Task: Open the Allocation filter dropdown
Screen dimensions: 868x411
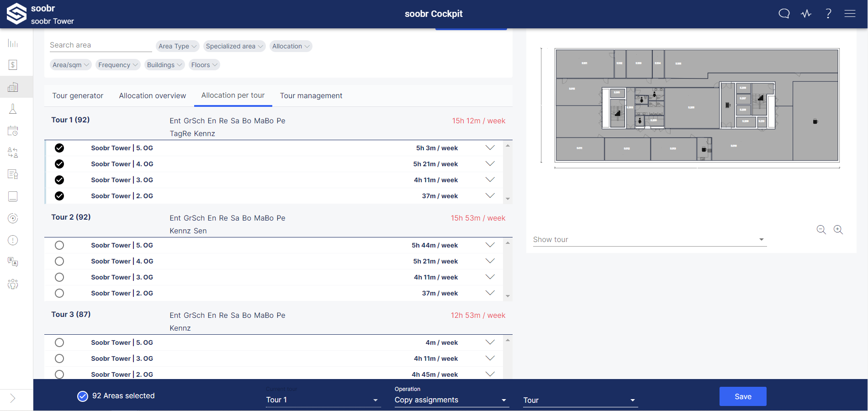Action: pyautogui.click(x=291, y=46)
